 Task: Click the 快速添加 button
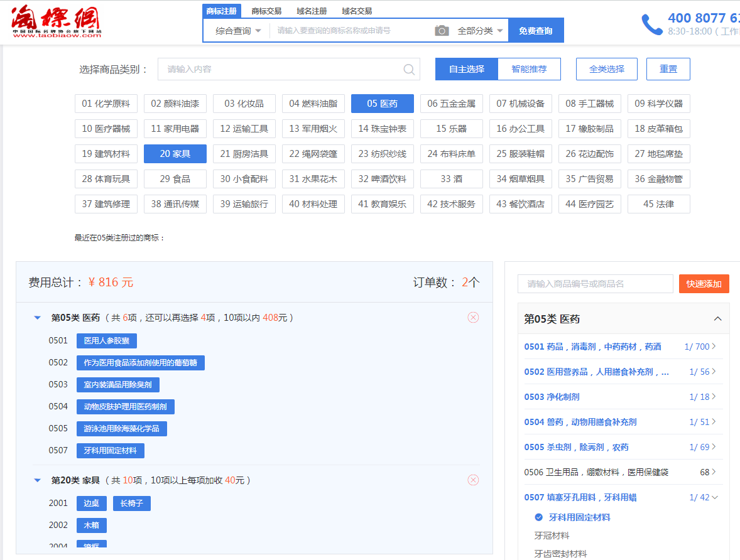pos(704,284)
